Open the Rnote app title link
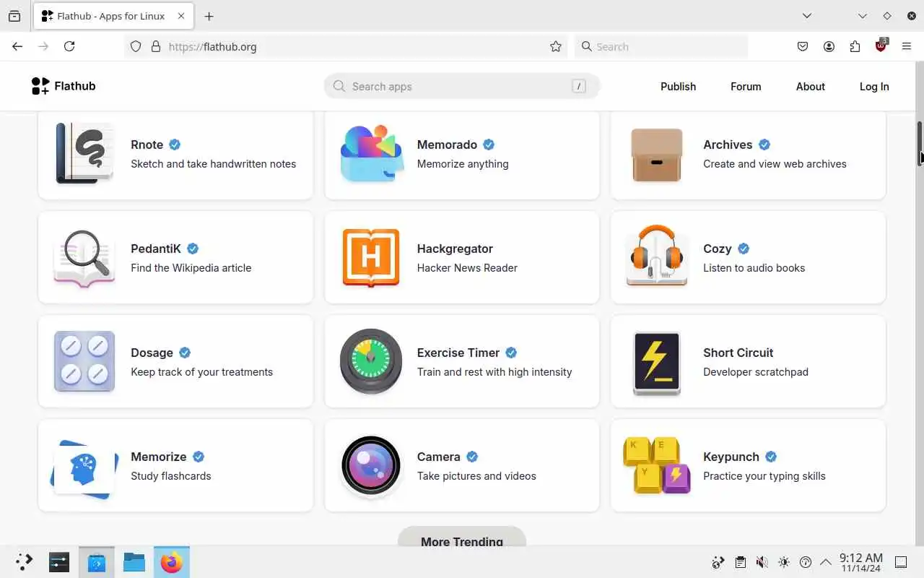The image size is (924, 578). click(147, 144)
